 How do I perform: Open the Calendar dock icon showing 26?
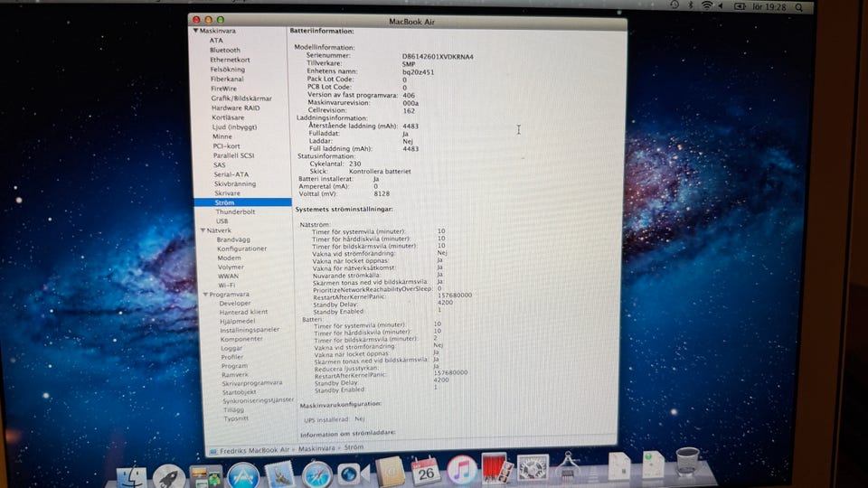click(425, 471)
